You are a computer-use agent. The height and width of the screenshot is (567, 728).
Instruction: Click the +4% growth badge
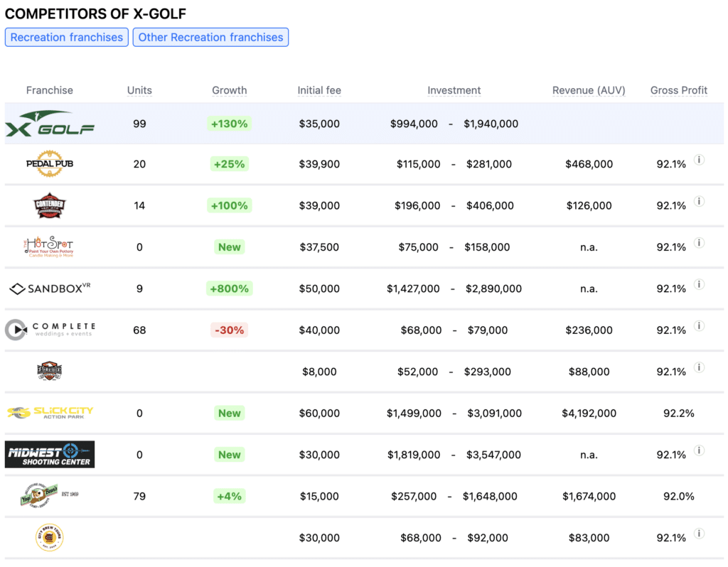pyautogui.click(x=230, y=496)
